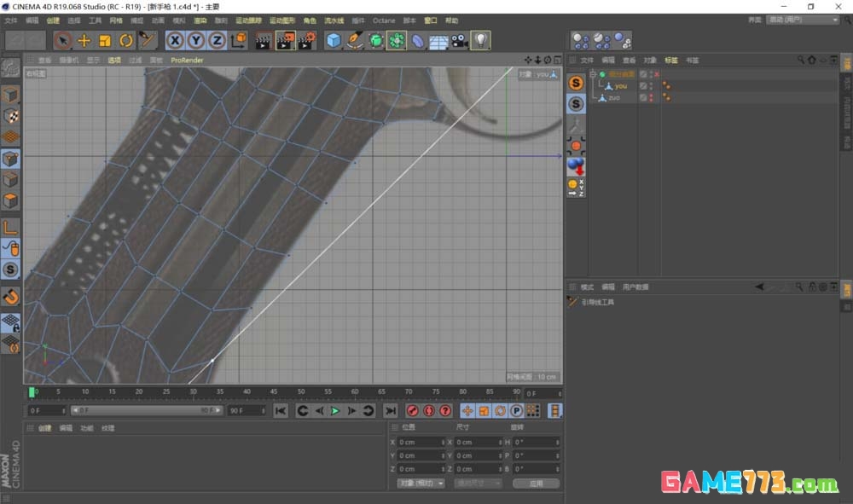The image size is (853, 504).
Task: Move the timeline playhead marker
Action: (32, 392)
